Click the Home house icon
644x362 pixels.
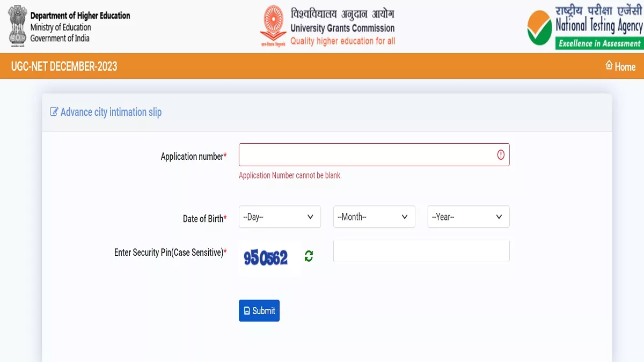tap(609, 65)
